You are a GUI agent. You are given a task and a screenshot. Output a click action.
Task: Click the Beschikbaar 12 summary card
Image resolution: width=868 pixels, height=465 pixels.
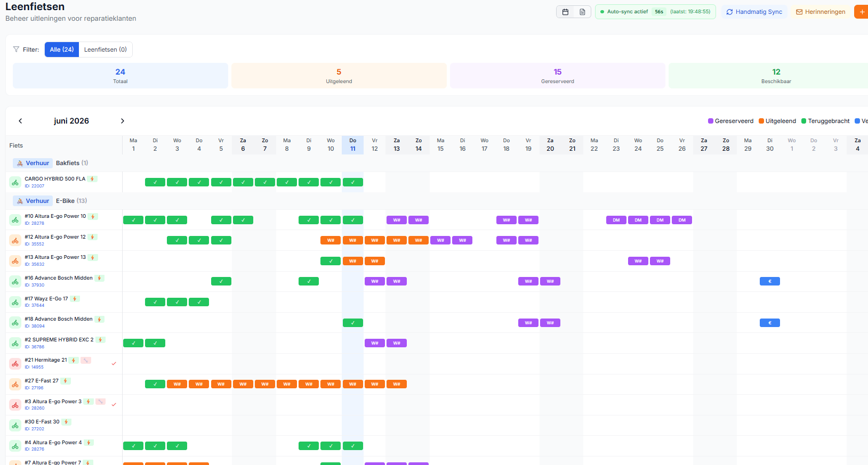coord(768,76)
